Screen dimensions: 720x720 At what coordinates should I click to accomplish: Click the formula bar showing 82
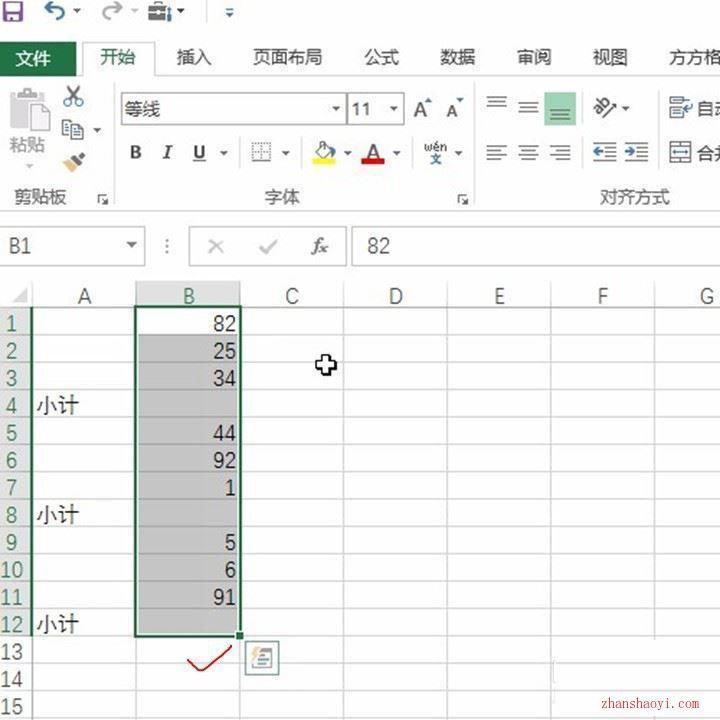tap(536, 246)
